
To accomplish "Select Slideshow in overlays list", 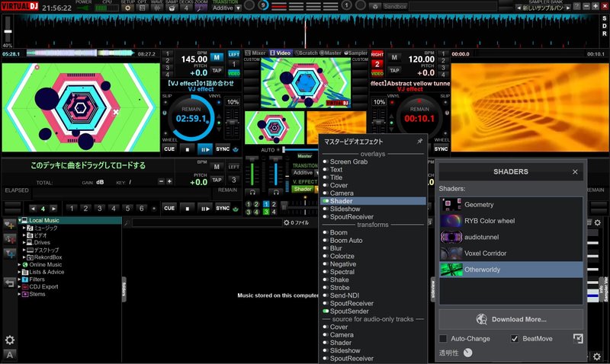I will (x=345, y=209).
